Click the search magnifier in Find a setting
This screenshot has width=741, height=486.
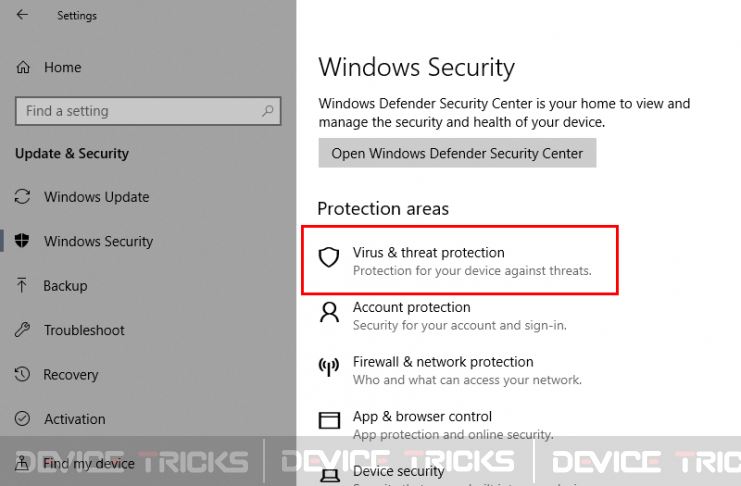click(x=267, y=111)
